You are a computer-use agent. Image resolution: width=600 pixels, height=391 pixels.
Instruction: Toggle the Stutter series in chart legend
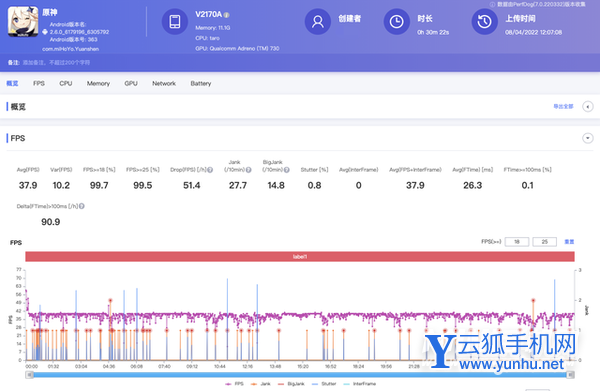324,384
